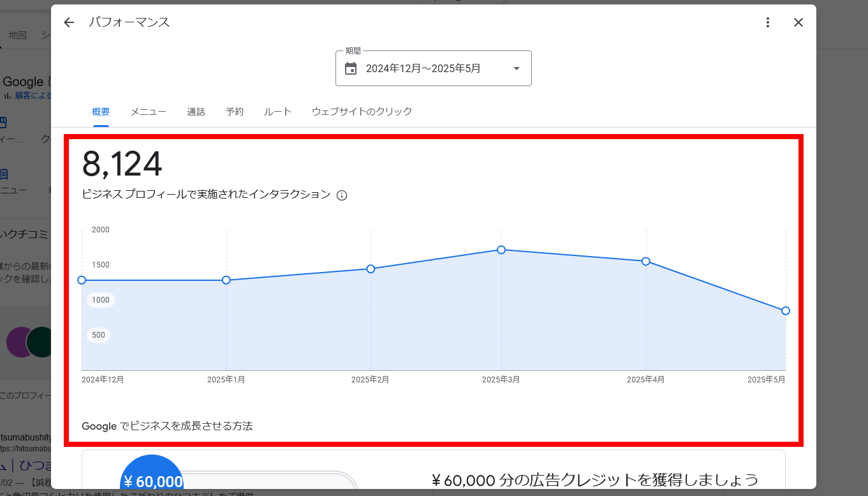The width and height of the screenshot is (868, 496).
Task: Select the 2025年3月 peak data point
Action: (501, 250)
